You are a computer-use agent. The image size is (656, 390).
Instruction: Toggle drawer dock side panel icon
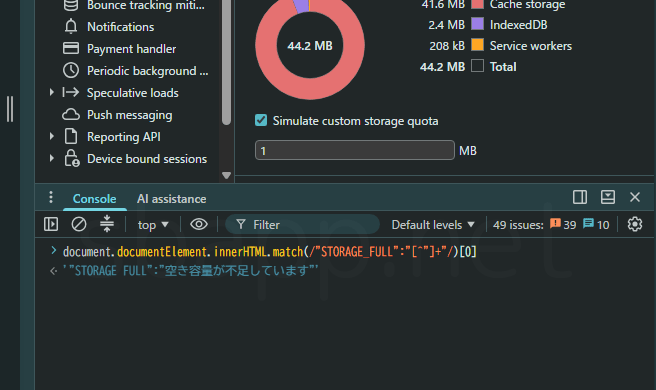point(580,197)
